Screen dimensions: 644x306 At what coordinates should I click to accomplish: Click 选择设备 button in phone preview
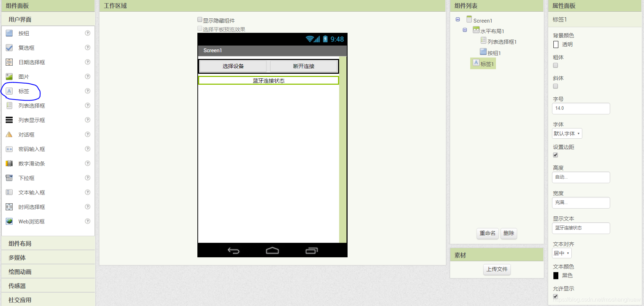233,66
